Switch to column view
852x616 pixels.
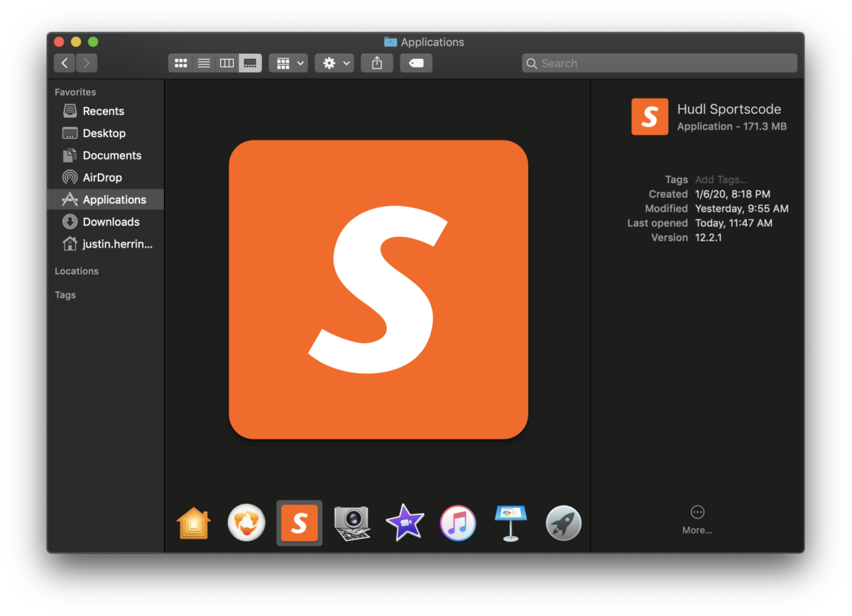click(x=226, y=63)
